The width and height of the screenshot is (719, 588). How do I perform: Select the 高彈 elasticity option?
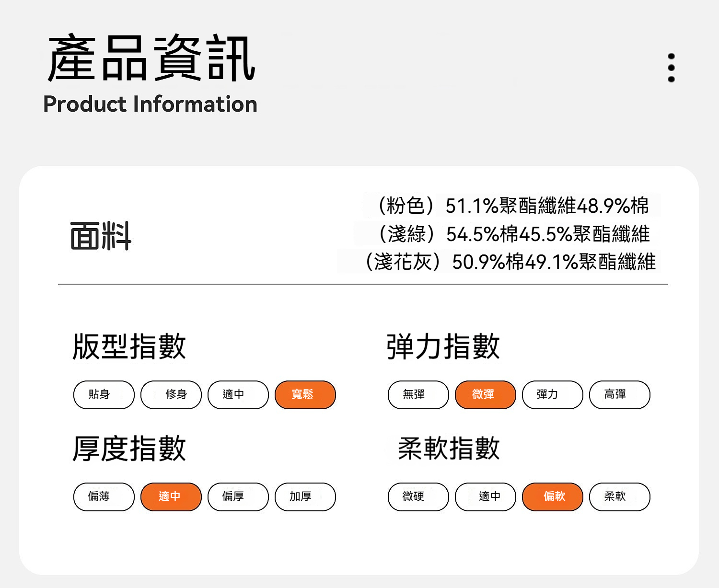click(x=620, y=395)
